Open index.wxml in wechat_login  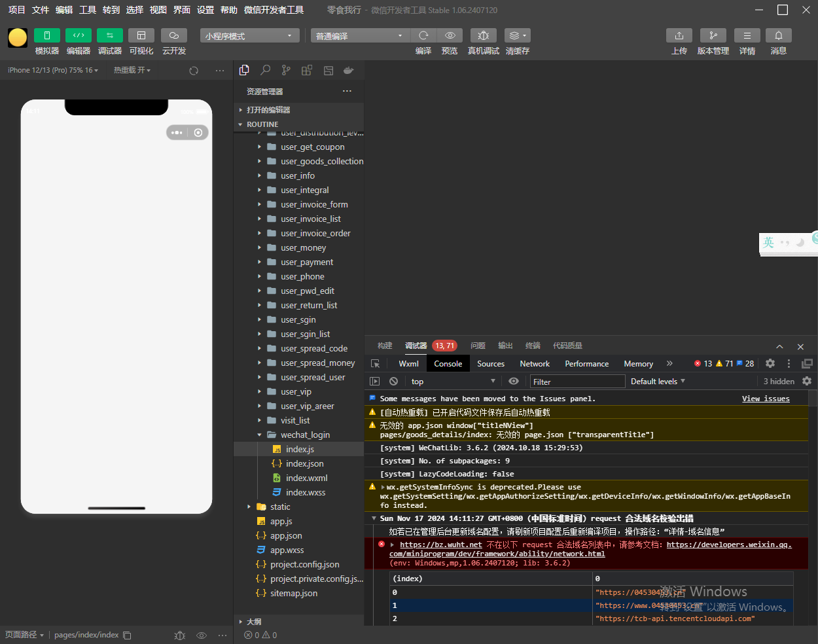(298, 478)
